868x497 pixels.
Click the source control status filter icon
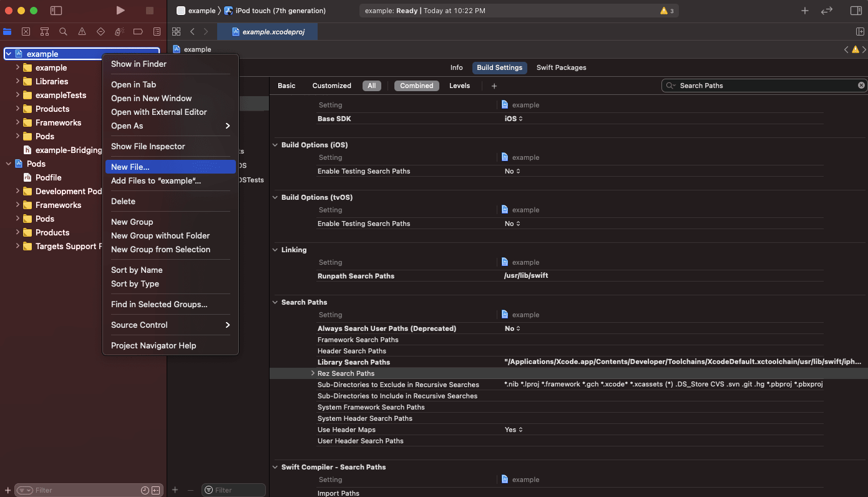pyautogui.click(x=156, y=490)
